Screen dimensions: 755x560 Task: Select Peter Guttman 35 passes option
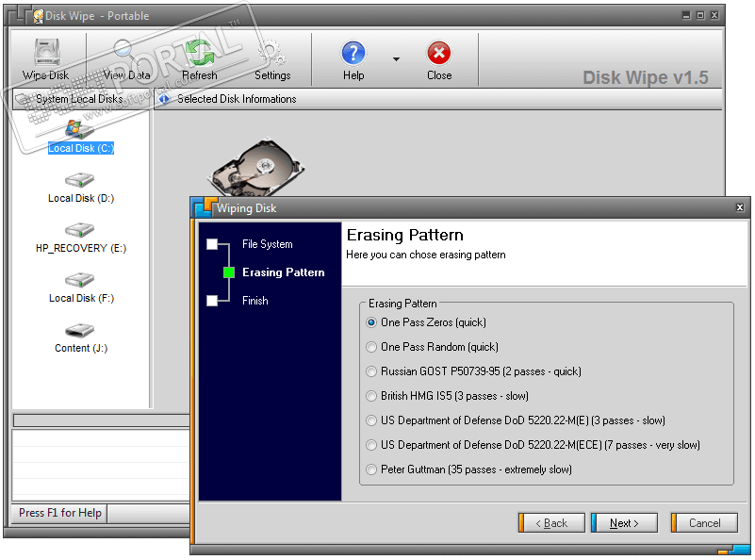pyautogui.click(x=469, y=469)
